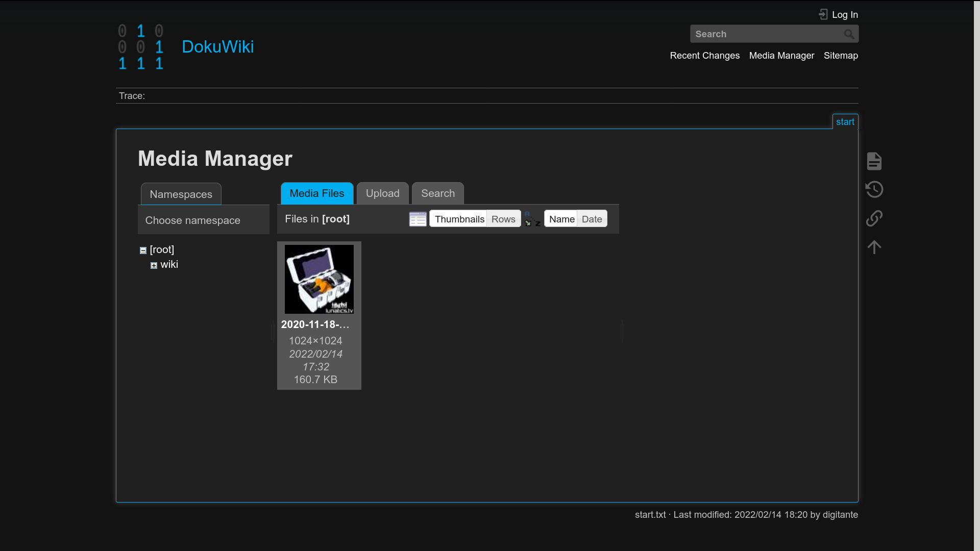
Task: Click Back to top arrow icon
Action: coord(874,247)
